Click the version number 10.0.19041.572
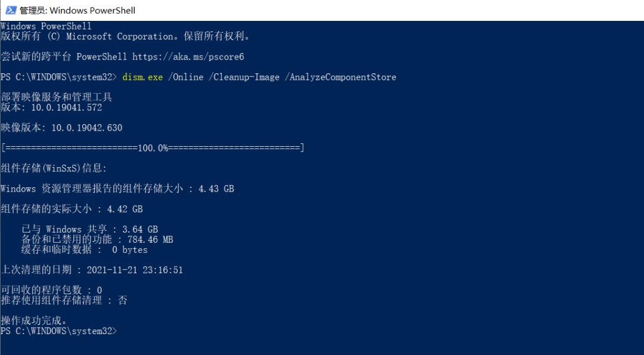 tap(66, 108)
